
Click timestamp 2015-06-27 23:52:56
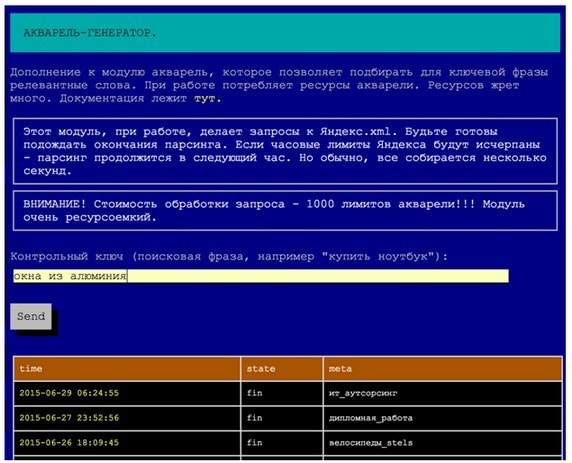pyautogui.click(x=69, y=418)
